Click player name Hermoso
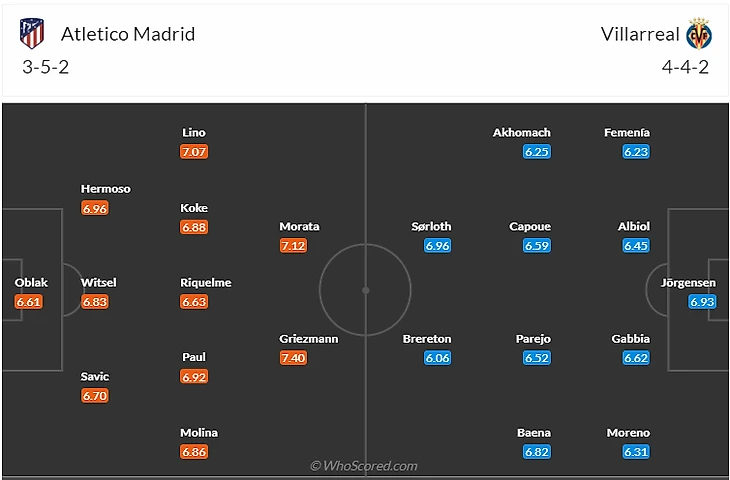The width and height of the screenshot is (730, 480). click(106, 188)
